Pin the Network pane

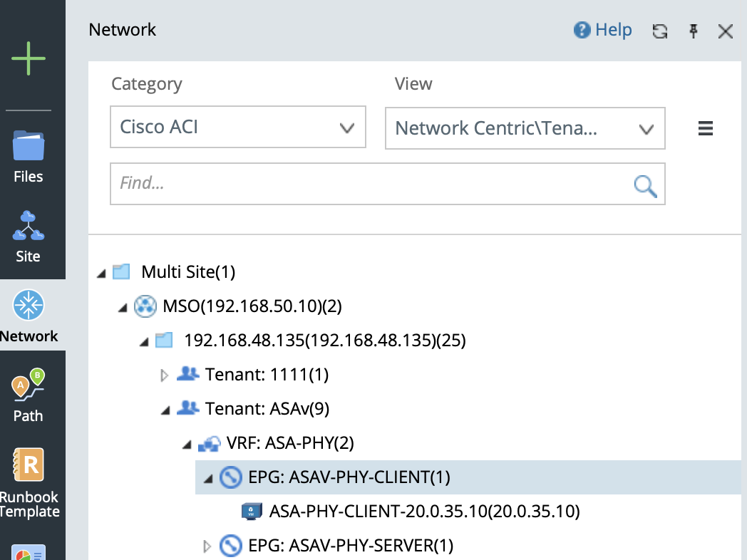pos(693,31)
